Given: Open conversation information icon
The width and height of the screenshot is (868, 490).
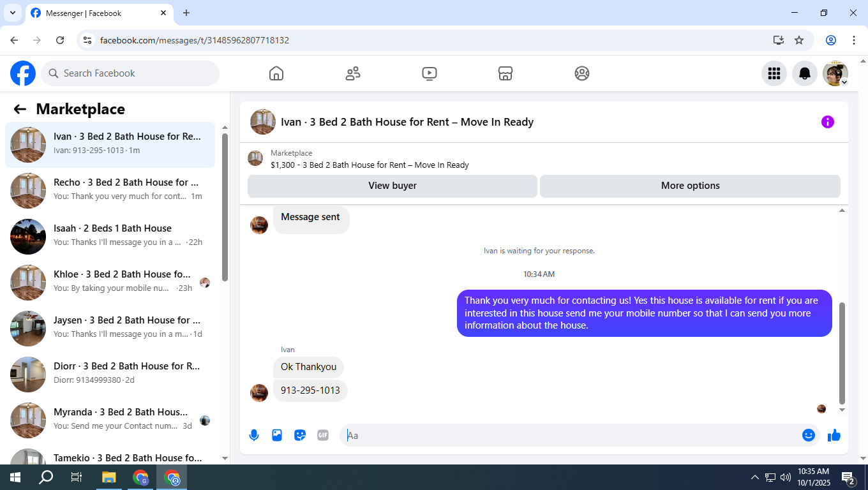Looking at the screenshot, I should pos(828,122).
